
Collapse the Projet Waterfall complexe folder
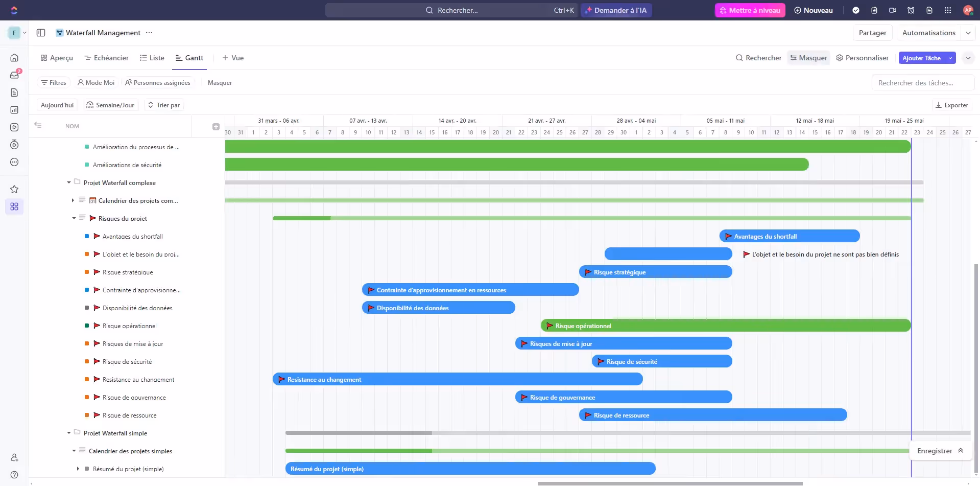pyautogui.click(x=69, y=182)
